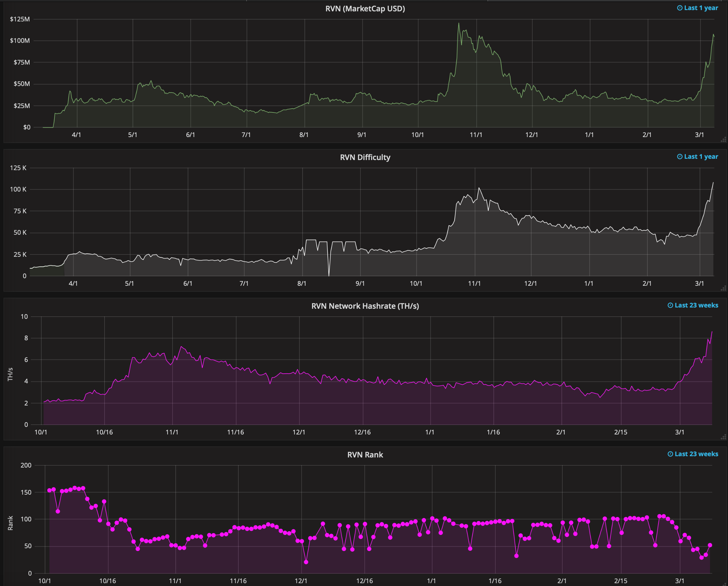Click the 2/1 x-axis label in Rank panel
Screen dimensions: 728x586
tap(562, 581)
